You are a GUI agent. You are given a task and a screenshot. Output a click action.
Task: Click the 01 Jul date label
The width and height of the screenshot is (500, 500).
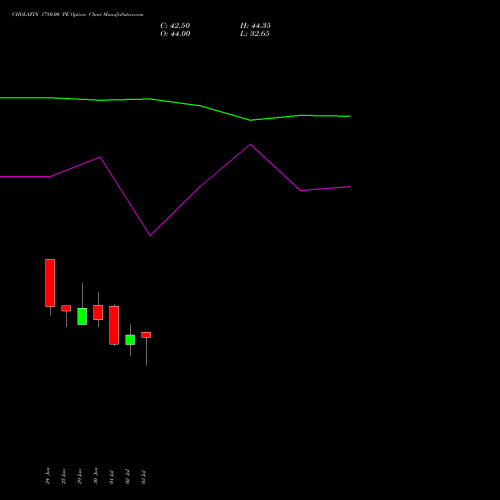(112, 477)
